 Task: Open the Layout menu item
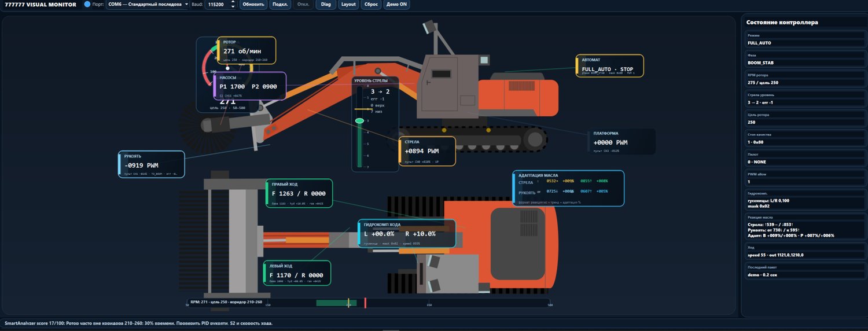(x=348, y=4)
